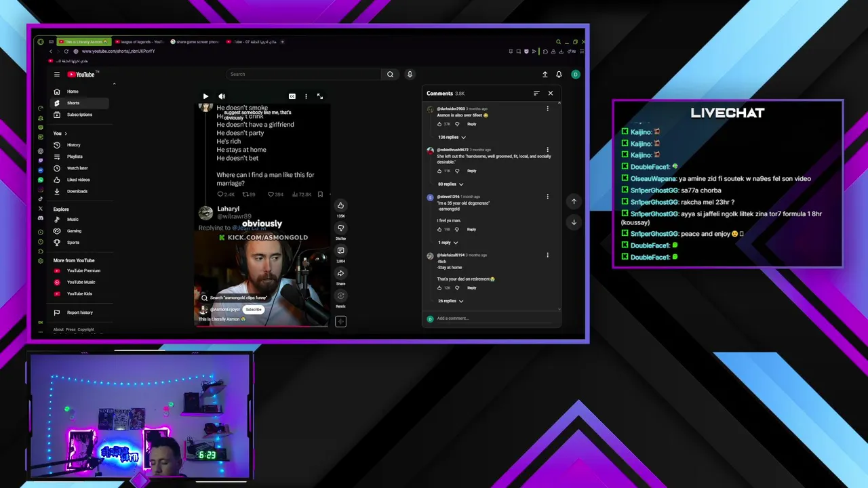Screen dimensions: 868x488
Task: Dislike the darksider2903 comment
Action: coord(457,124)
